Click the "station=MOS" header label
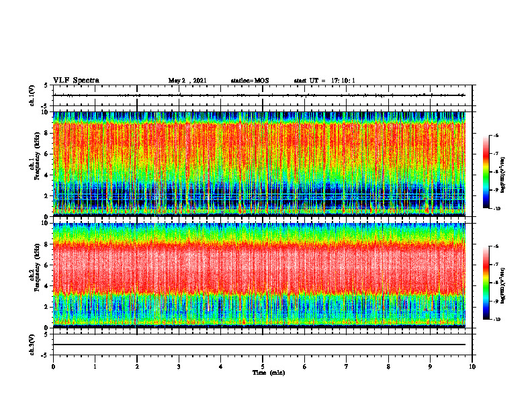The height and width of the screenshot is (411, 532). point(250,81)
